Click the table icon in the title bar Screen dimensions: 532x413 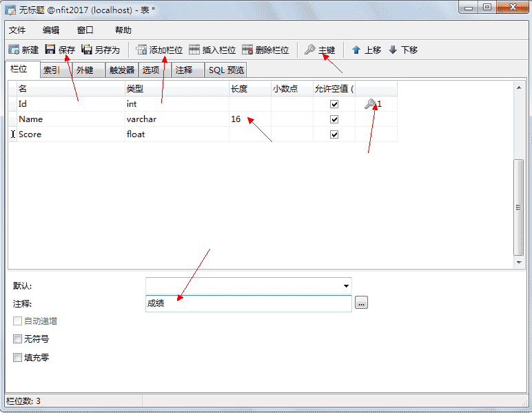point(10,10)
